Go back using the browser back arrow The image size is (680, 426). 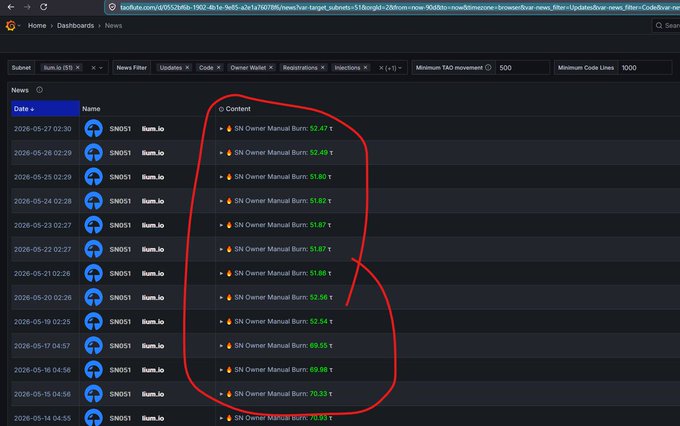(x=11, y=7)
